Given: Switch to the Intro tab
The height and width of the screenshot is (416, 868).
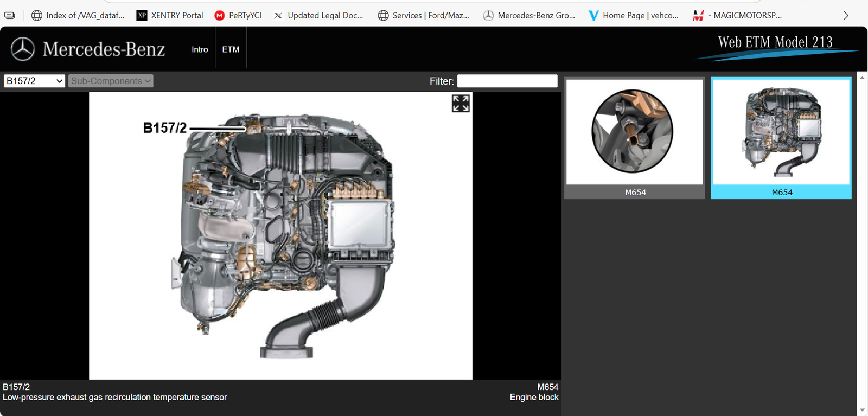Looking at the screenshot, I should tap(200, 49).
